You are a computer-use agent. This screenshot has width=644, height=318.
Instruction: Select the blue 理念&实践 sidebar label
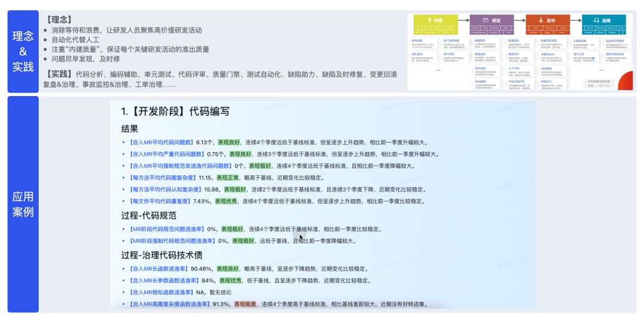click(23, 51)
